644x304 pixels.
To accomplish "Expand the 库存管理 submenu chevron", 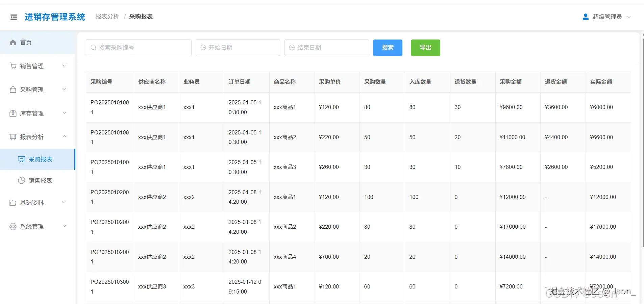I will click(64, 113).
